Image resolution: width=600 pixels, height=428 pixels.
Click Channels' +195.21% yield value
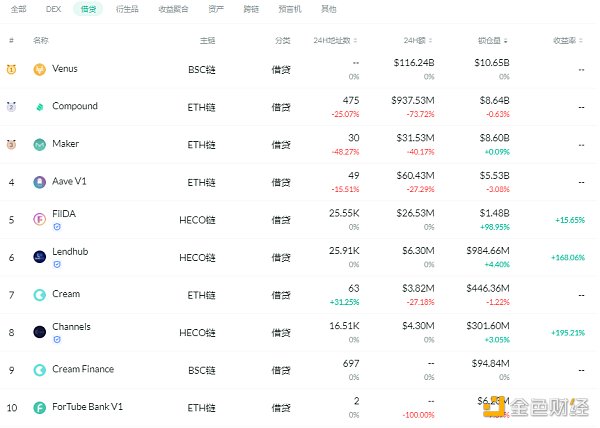click(568, 333)
